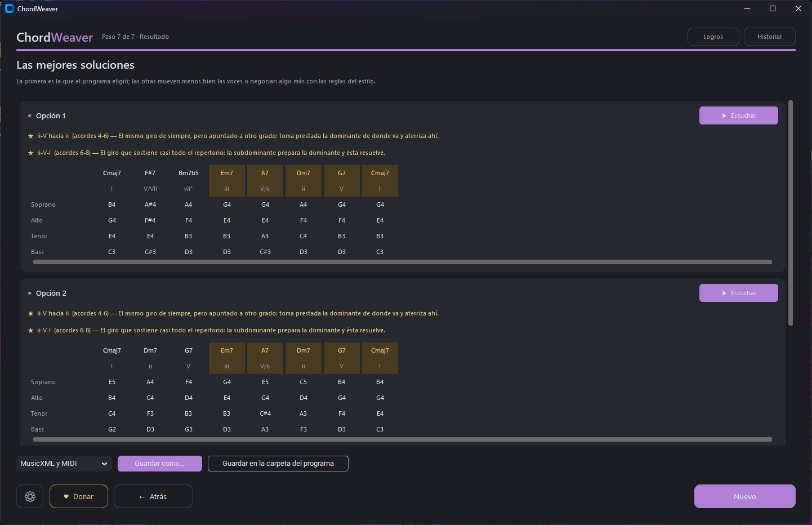
Task: Click the Bm7b5 chord header in Opción 1
Action: pyautogui.click(x=189, y=173)
